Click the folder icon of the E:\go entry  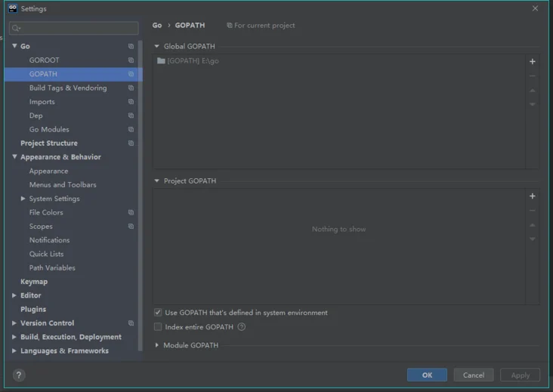click(x=161, y=60)
